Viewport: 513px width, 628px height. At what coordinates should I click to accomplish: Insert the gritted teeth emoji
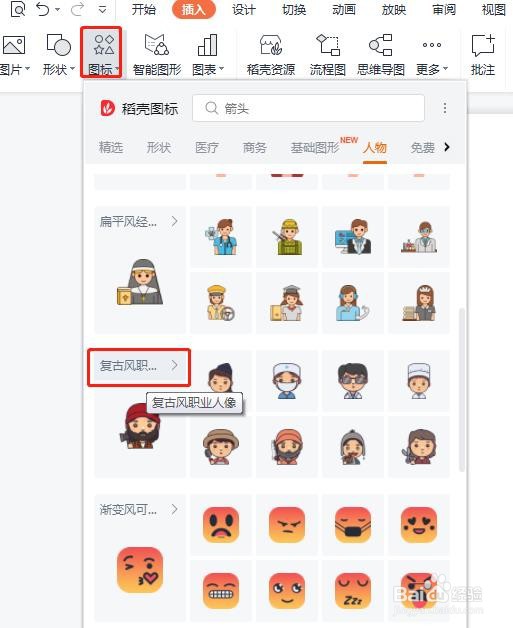click(221, 590)
